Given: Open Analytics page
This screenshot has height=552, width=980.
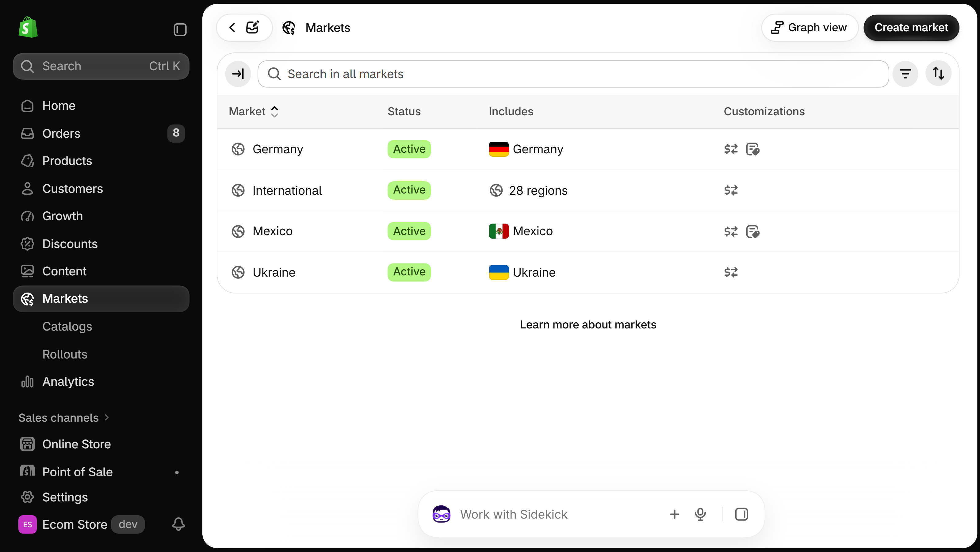Looking at the screenshot, I should (101, 381).
